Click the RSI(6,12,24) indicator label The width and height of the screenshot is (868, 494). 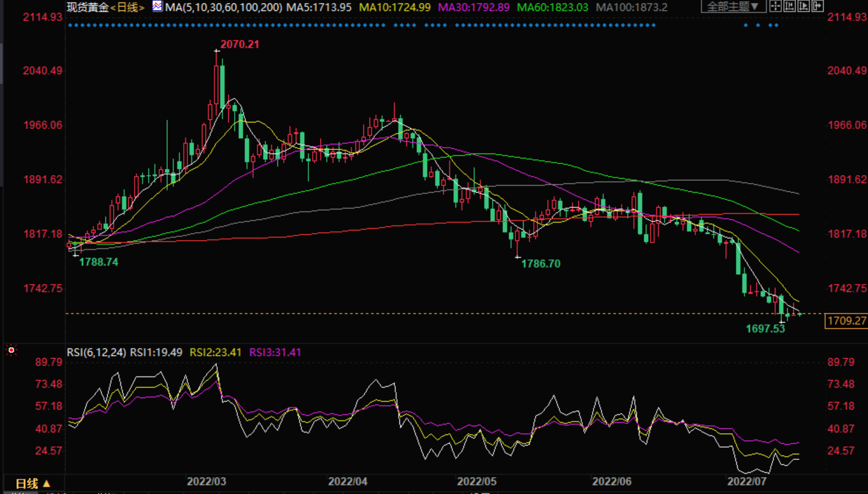(96, 352)
